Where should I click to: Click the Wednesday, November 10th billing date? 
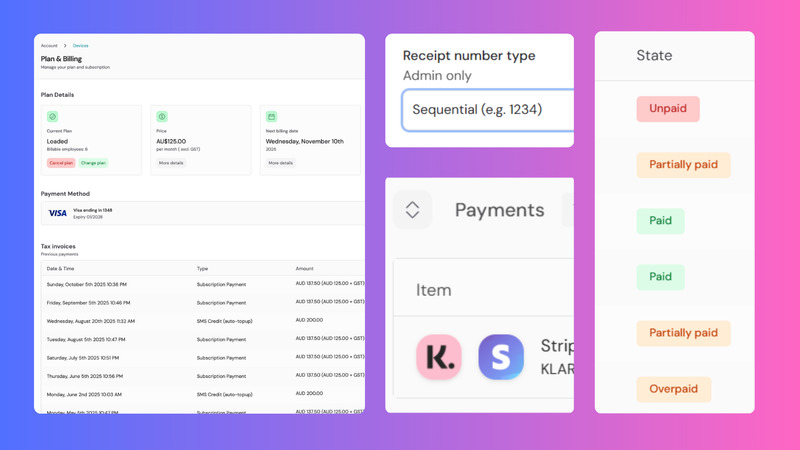[x=305, y=141]
